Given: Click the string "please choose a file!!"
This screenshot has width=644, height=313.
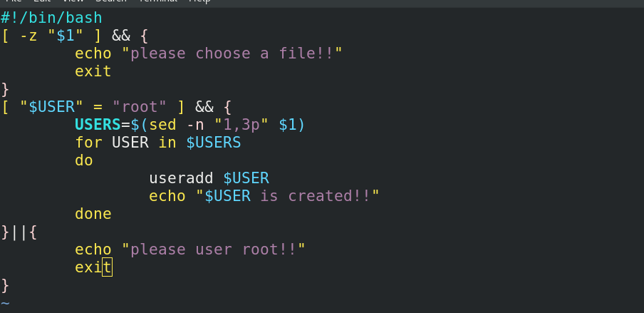Looking at the screenshot, I should (x=232, y=53).
